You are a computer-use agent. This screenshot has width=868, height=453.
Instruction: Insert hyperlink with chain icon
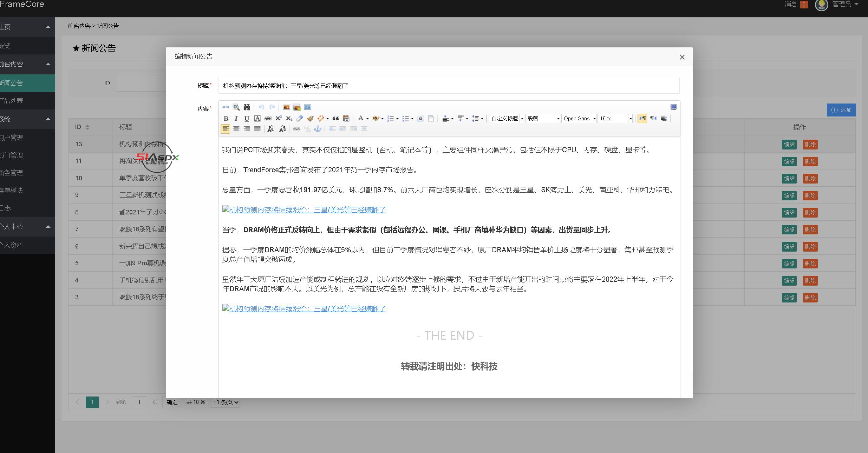click(296, 129)
